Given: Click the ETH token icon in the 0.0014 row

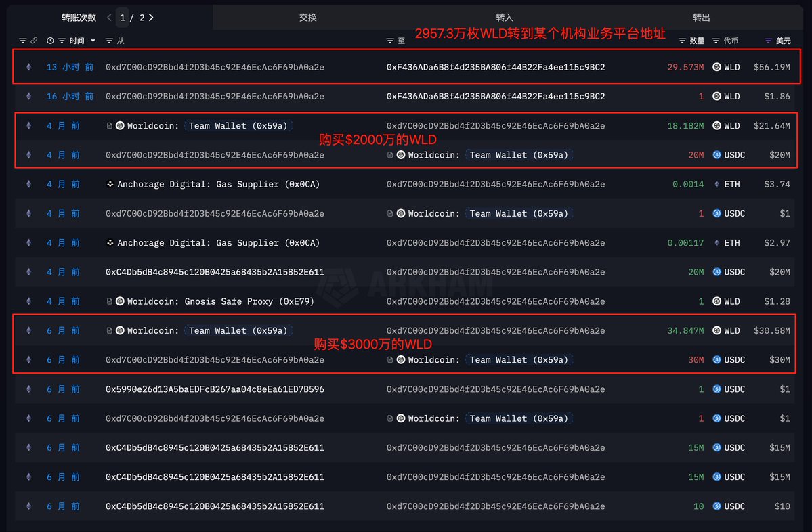Looking at the screenshot, I should coord(717,184).
